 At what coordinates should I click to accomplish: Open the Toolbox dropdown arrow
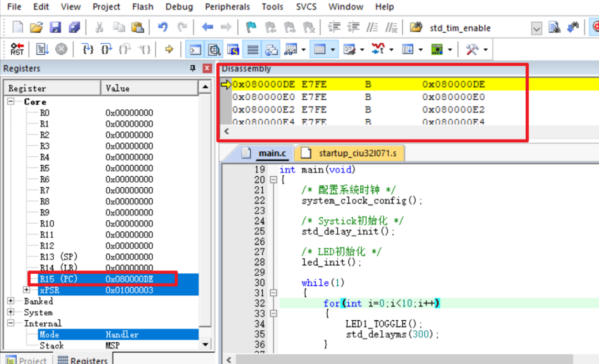click(x=485, y=50)
